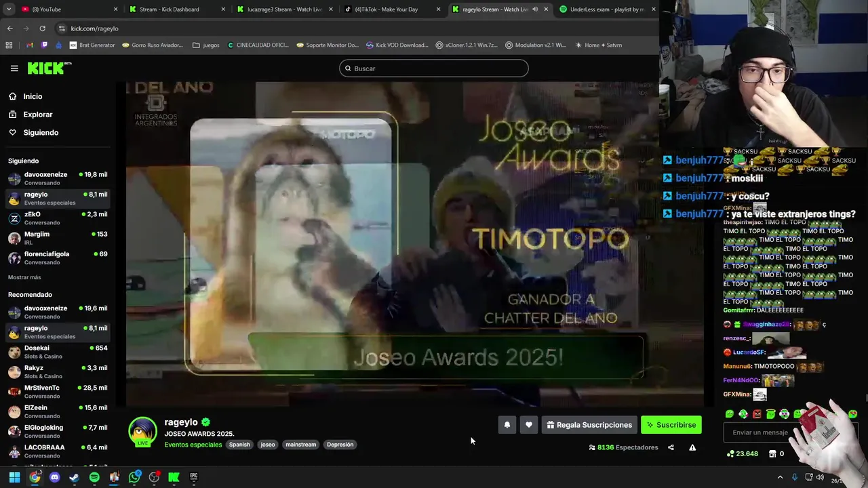Open CINECALIDAD OFICI... bookmark

click(x=258, y=45)
